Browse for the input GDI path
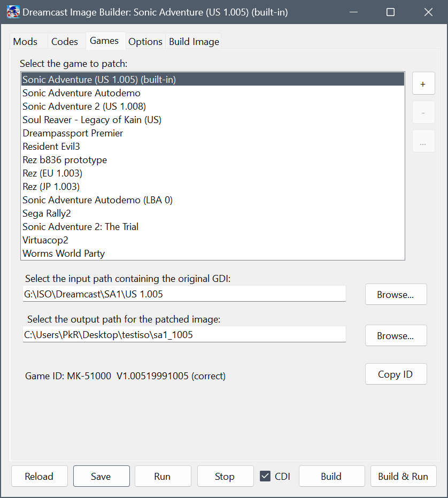The width and height of the screenshot is (448, 498). coord(396,294)
